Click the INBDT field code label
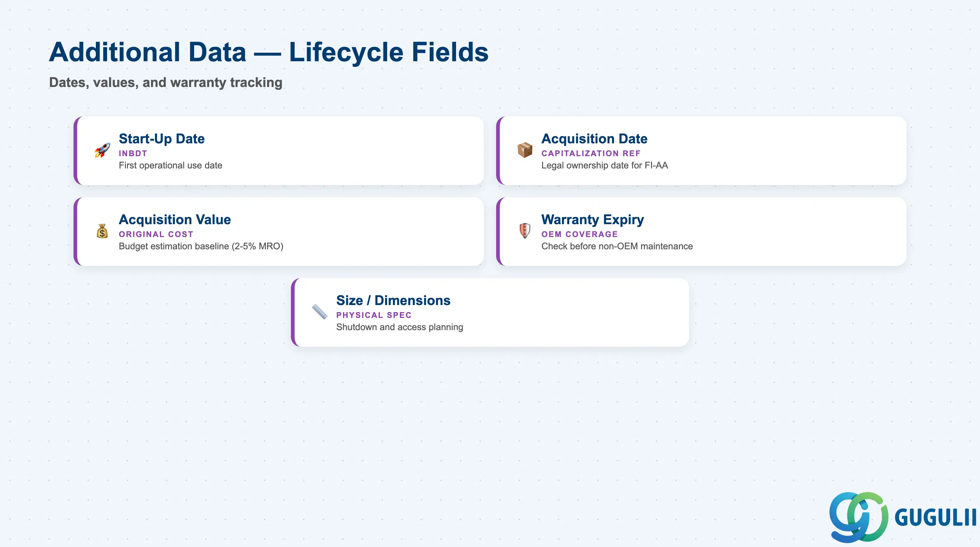 (133, 153)
